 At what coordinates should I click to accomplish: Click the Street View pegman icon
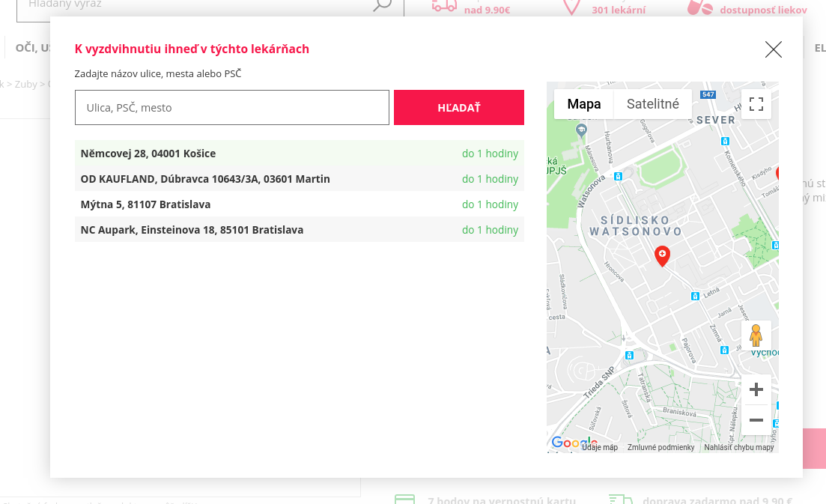coord(756,335)
